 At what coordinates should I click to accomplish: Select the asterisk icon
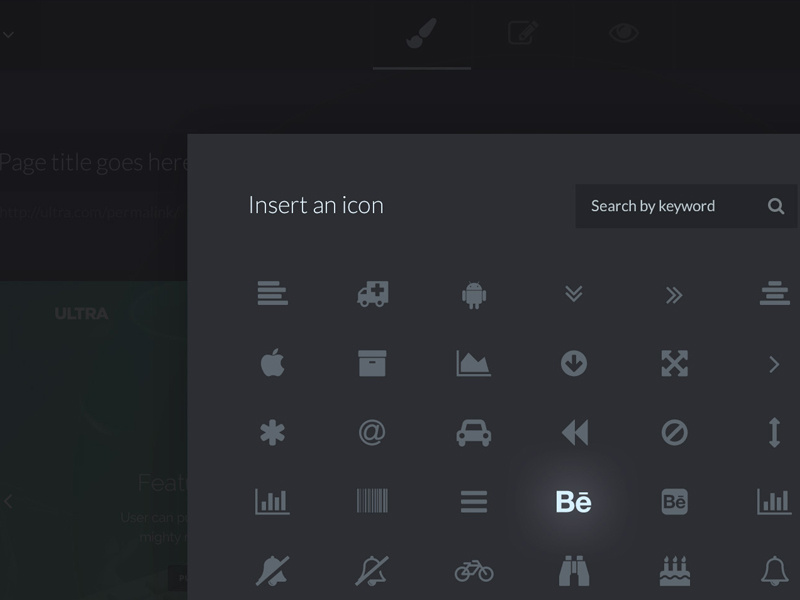[273, 431]
